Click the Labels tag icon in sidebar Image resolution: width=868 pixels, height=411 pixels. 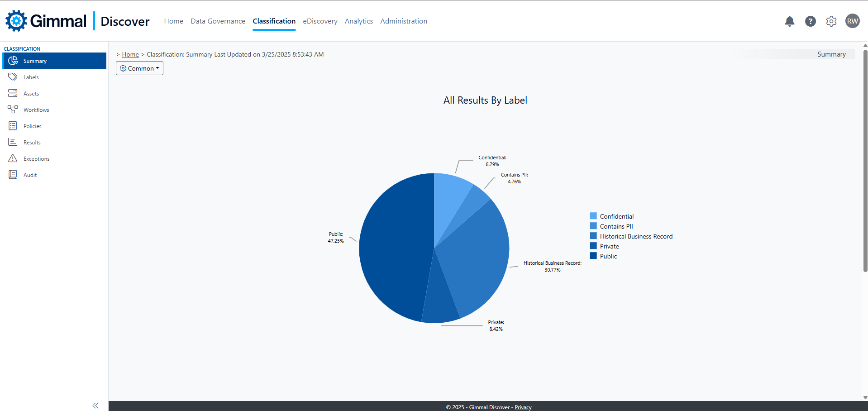click(x=13, y=77)
